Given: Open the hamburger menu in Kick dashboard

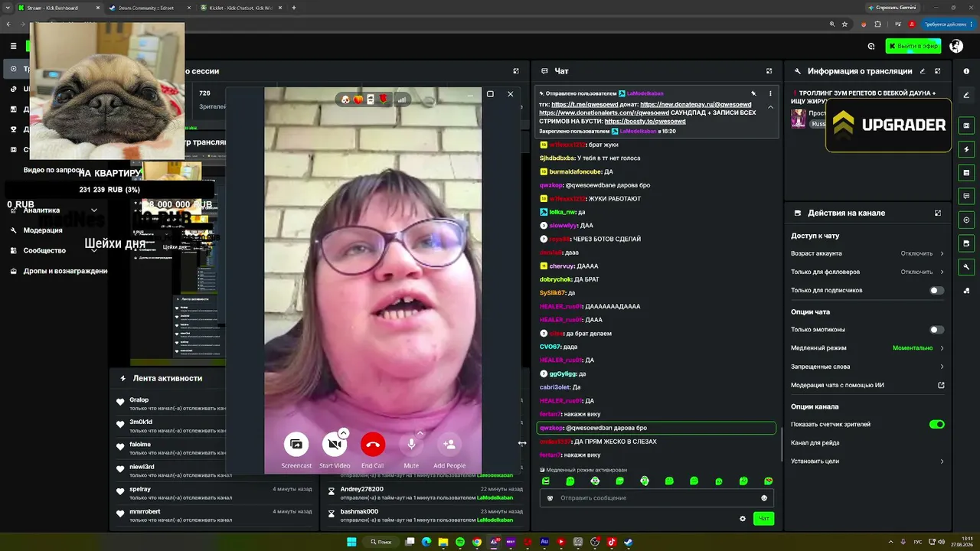Looking at the screenshot, I should pyautogui.click(x=13, y=46).
